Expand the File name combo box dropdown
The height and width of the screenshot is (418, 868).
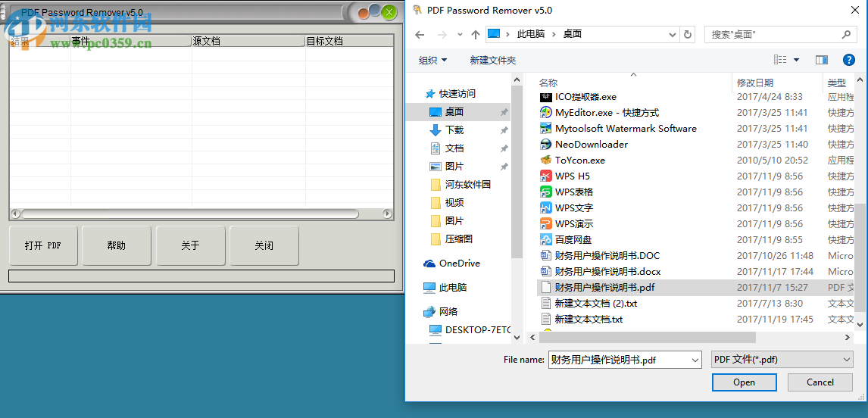coord(696,360)
